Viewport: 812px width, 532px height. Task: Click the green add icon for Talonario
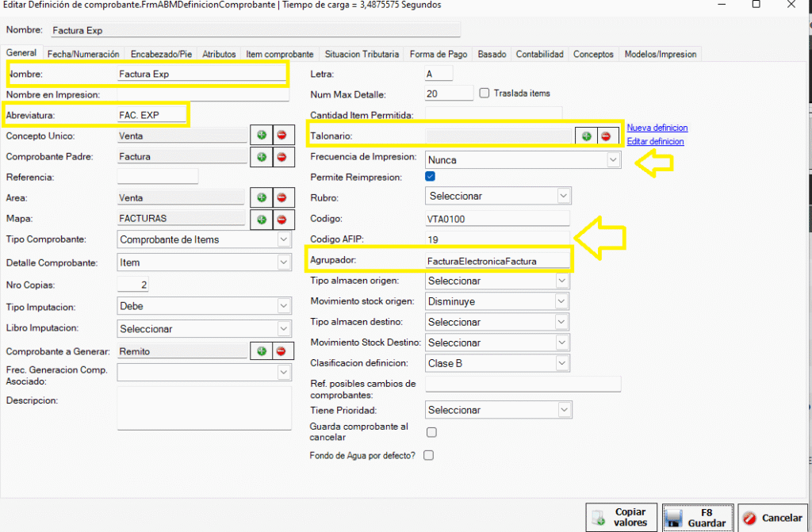(587, 136)
